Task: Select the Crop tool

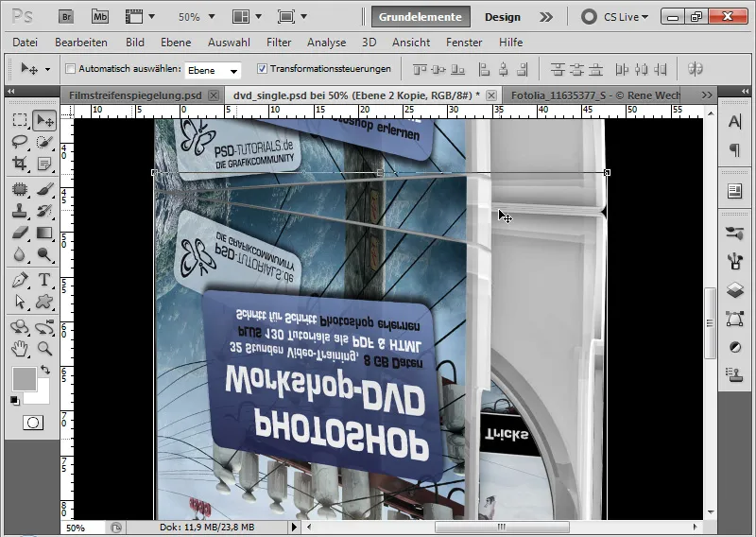Action: 19,164
